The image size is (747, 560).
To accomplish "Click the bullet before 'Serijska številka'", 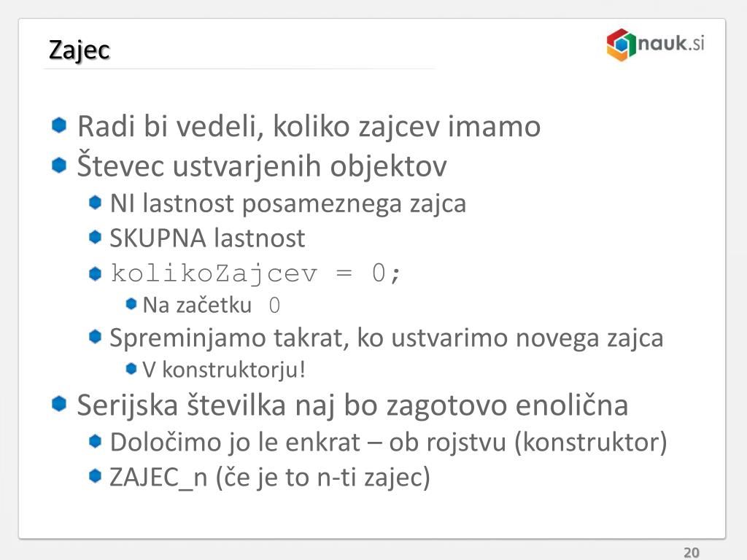I will coord(58,403).
